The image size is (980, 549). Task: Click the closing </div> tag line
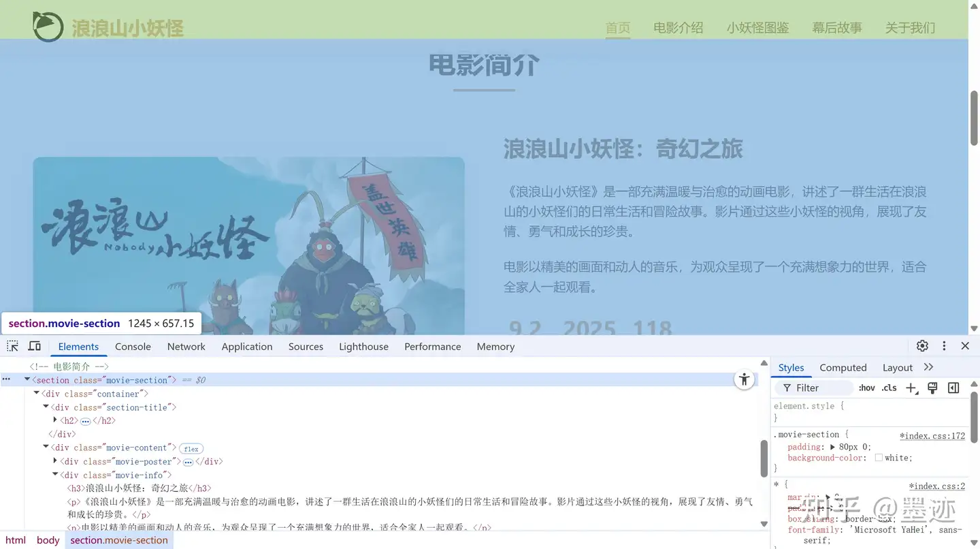click(x=62, y=434)
